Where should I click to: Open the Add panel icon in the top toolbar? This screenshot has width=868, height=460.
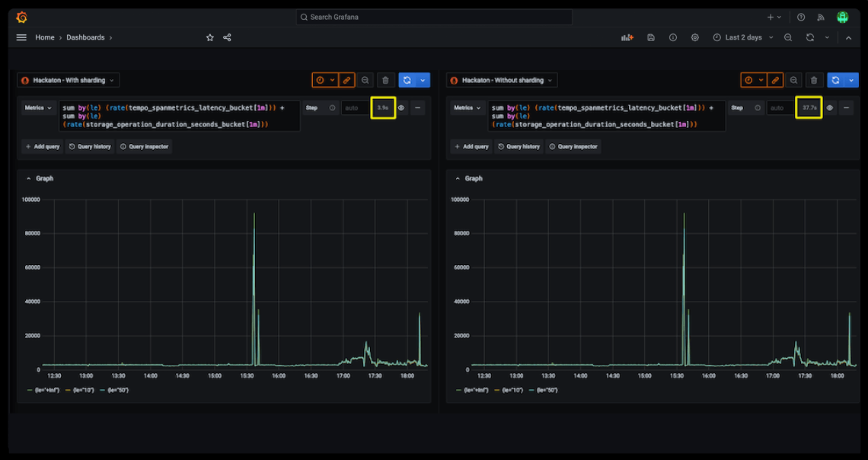627,37
